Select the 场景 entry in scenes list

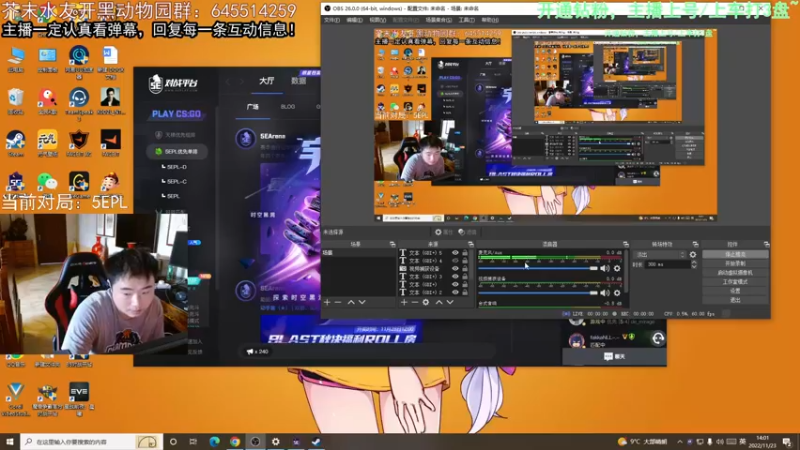coord(358,253)
